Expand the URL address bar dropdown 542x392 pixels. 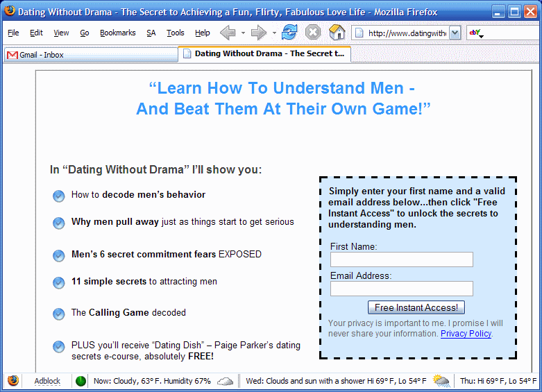pyautogui.click(x=455, y=33)
